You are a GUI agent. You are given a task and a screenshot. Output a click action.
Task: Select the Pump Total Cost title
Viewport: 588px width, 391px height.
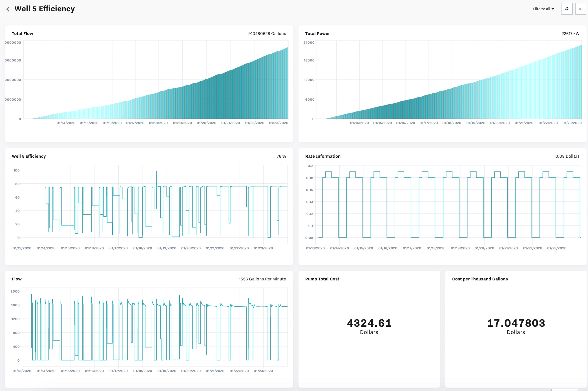(x=322, y=279)
